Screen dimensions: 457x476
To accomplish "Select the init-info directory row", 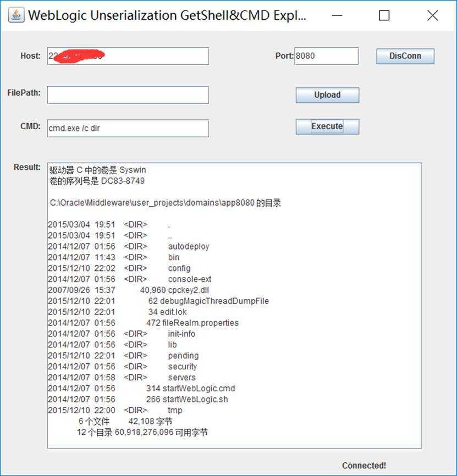I will tap(122, 334).
